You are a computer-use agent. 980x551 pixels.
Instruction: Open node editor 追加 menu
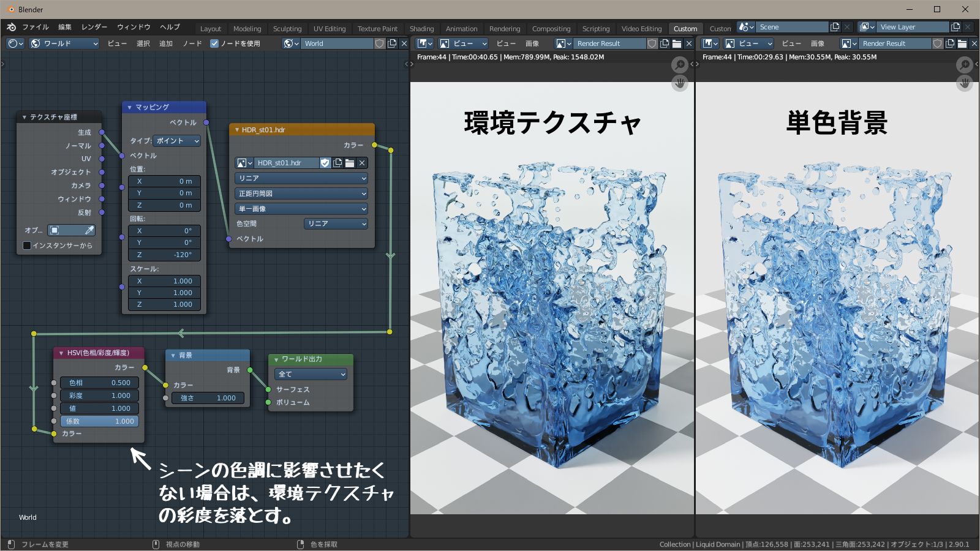click(x=166, y=43)
